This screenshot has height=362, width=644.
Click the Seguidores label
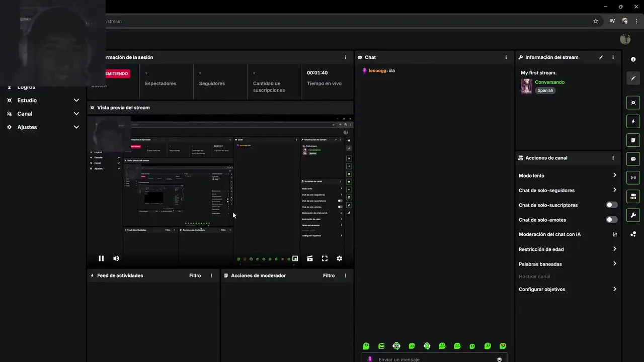212,83
